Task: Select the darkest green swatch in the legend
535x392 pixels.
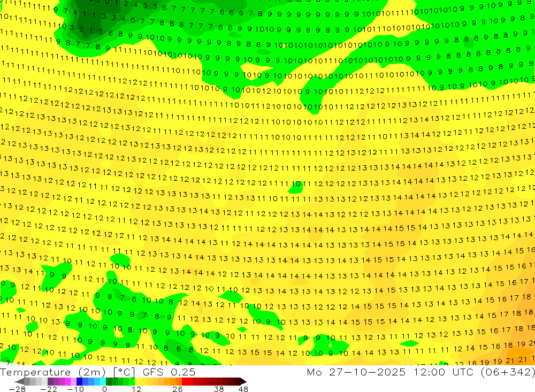Action: point(109,381)
